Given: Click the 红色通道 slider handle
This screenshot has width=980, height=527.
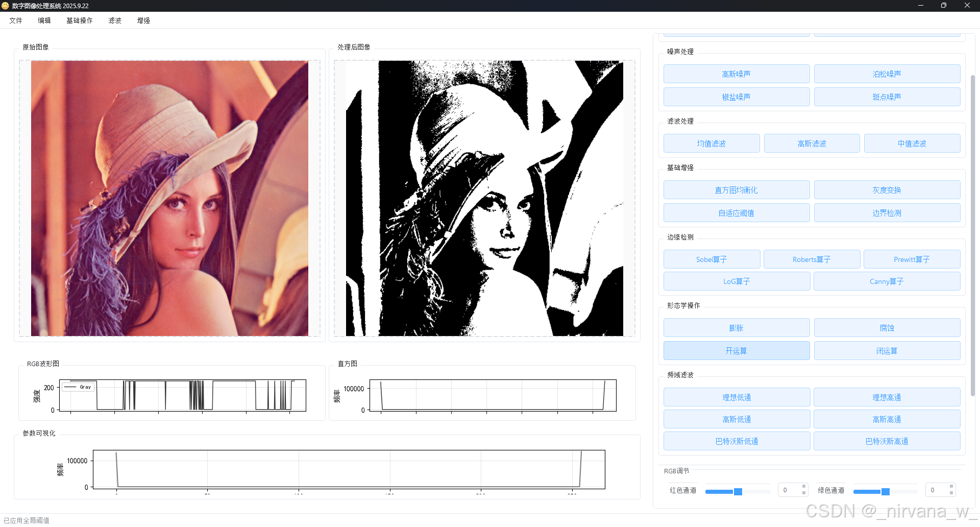Looking at the screenshot, I should click(738, 491).
